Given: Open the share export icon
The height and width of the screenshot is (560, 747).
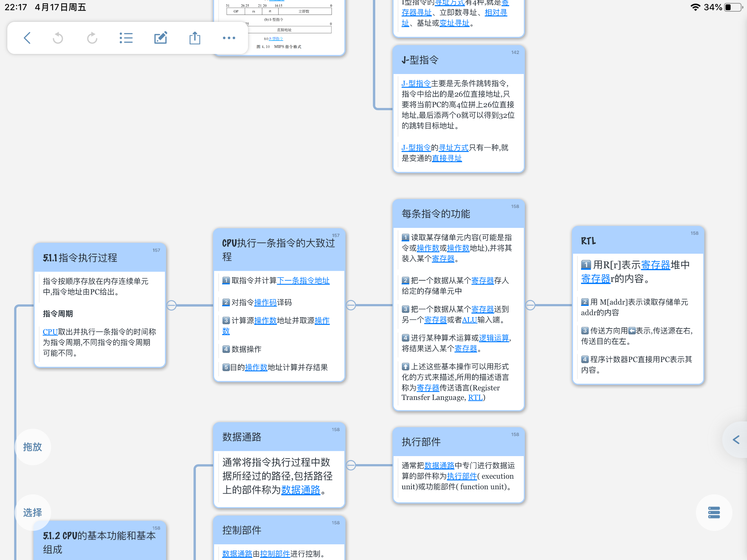Looking at the screenshot, I should coord(195,38).
